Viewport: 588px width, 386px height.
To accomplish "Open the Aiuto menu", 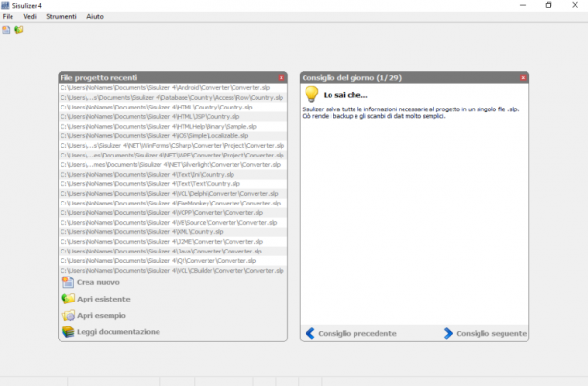I will (x=95, y=17).
